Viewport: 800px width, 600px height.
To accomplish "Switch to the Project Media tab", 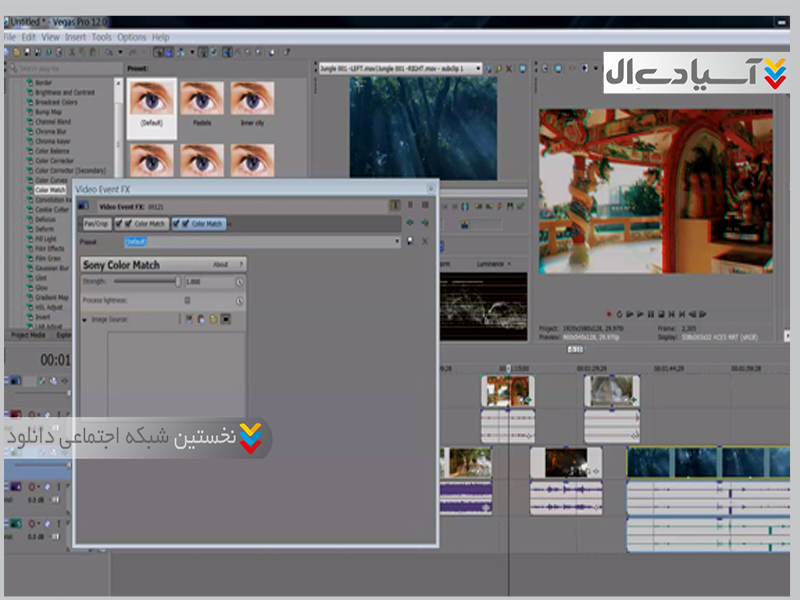I will (x=28, y=335).
